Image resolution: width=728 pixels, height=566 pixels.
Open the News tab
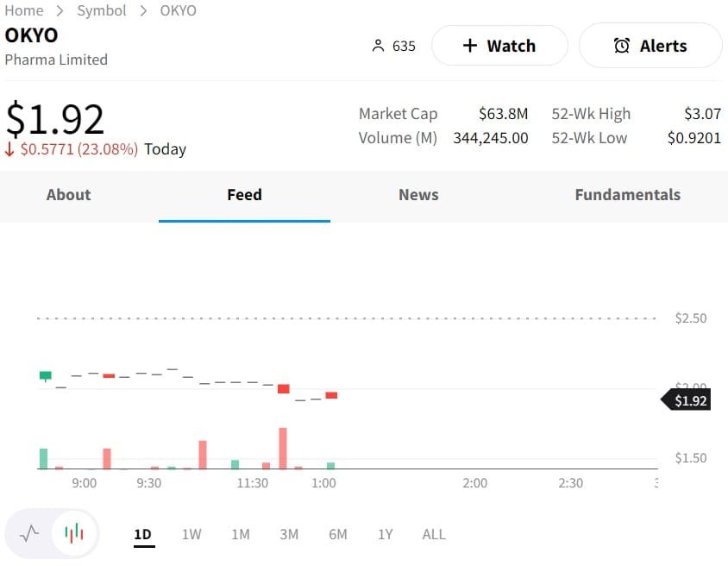tap(418, 195)
